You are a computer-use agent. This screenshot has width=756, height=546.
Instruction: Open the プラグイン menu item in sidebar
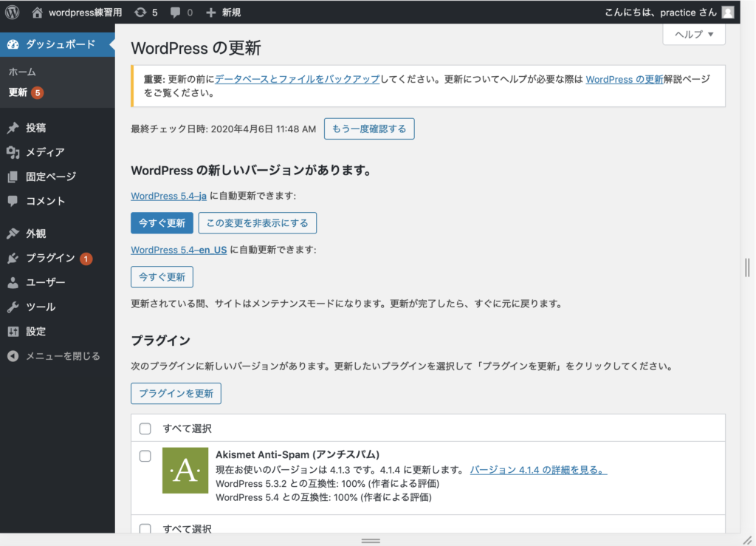point(50,258)
